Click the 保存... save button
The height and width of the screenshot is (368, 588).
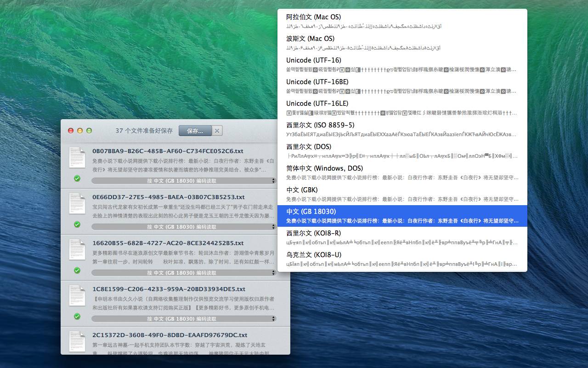195,131
